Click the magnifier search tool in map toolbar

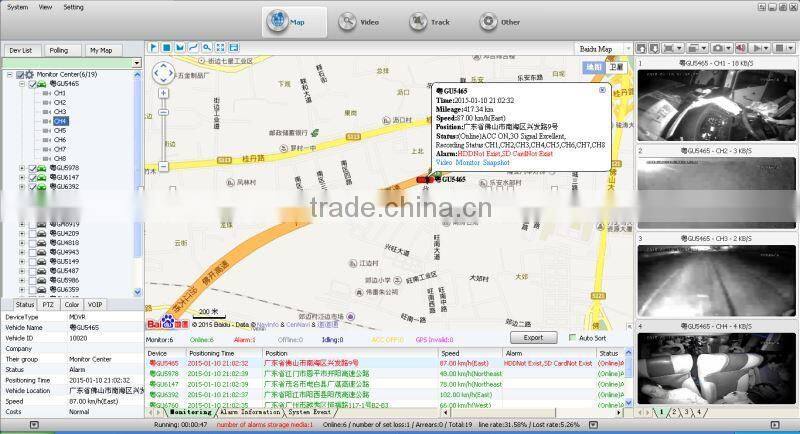(207, 47)
